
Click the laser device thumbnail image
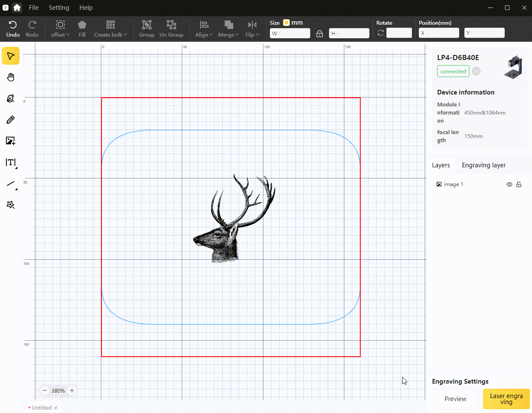click(513, 67)
